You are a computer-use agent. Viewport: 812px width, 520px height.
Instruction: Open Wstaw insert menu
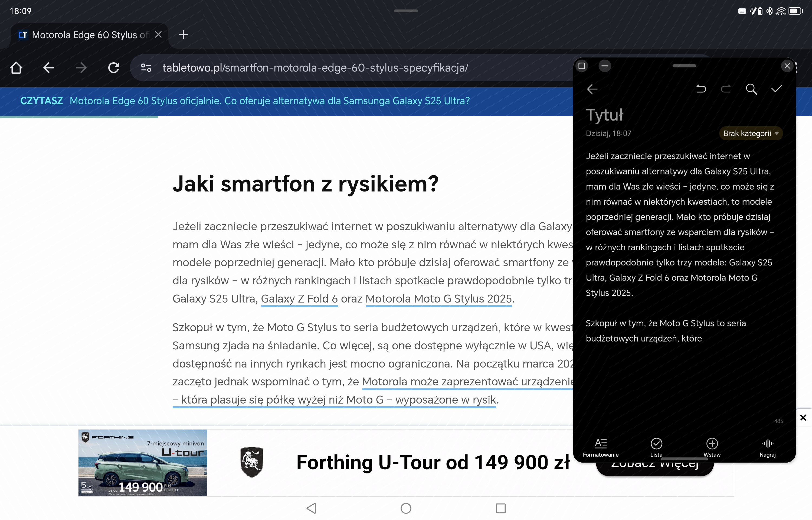tap(712, 447)
